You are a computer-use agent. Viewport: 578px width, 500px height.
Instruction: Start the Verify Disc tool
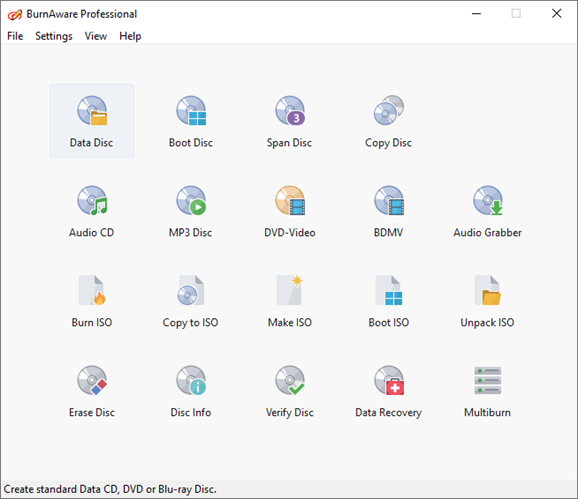[290, 390]
